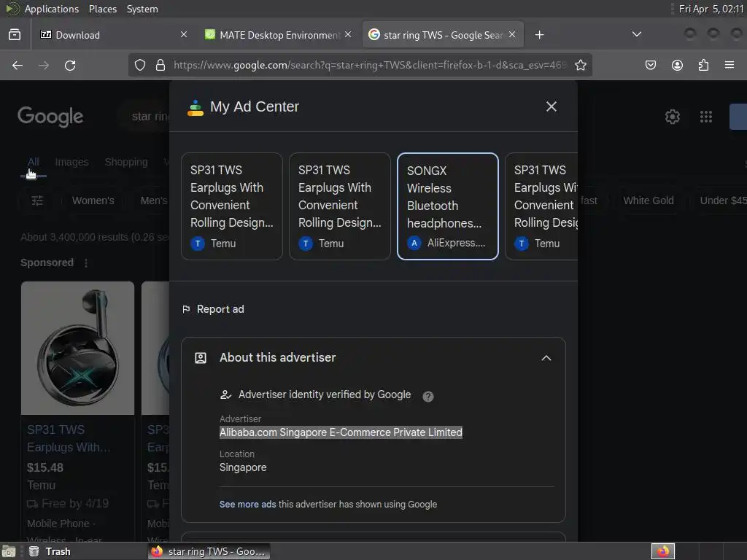Open a new browser tab

pyautogui.click(x=539, y=35)
